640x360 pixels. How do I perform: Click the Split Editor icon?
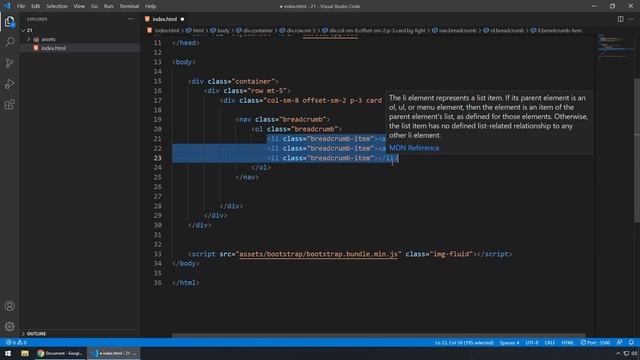coord(620,19)
